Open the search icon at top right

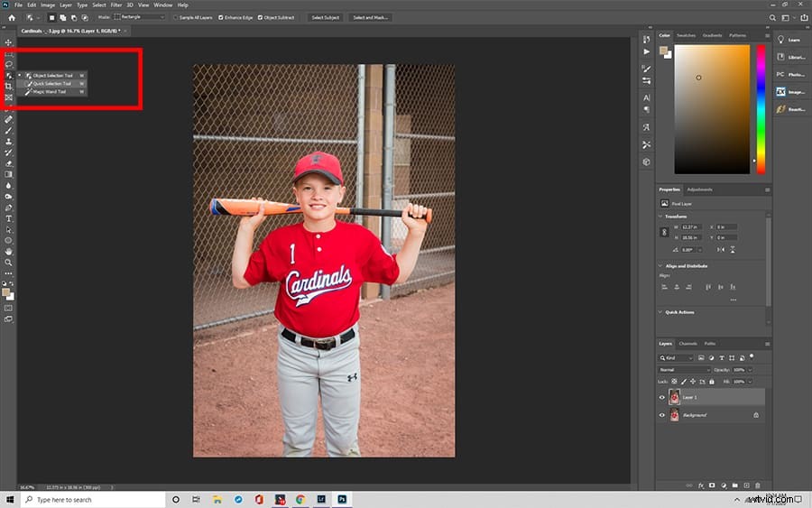[x=772, y=18]
